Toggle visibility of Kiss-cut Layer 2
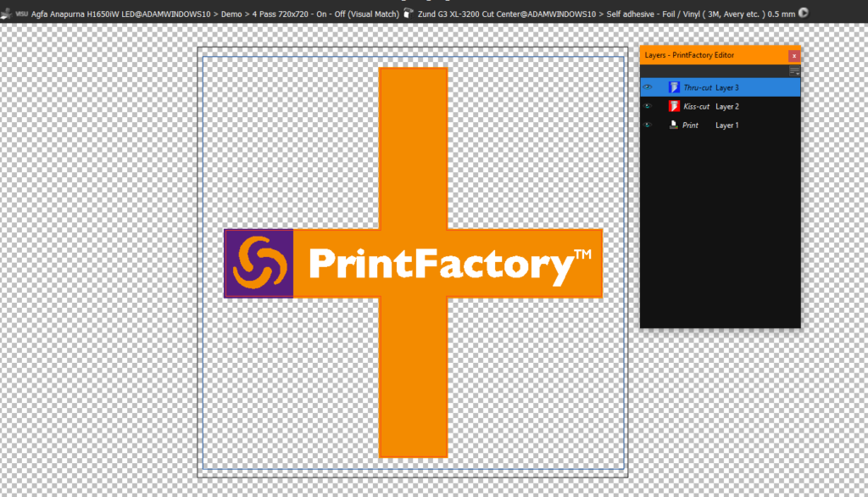Screen dimensions: 868x497 [647, 106]
